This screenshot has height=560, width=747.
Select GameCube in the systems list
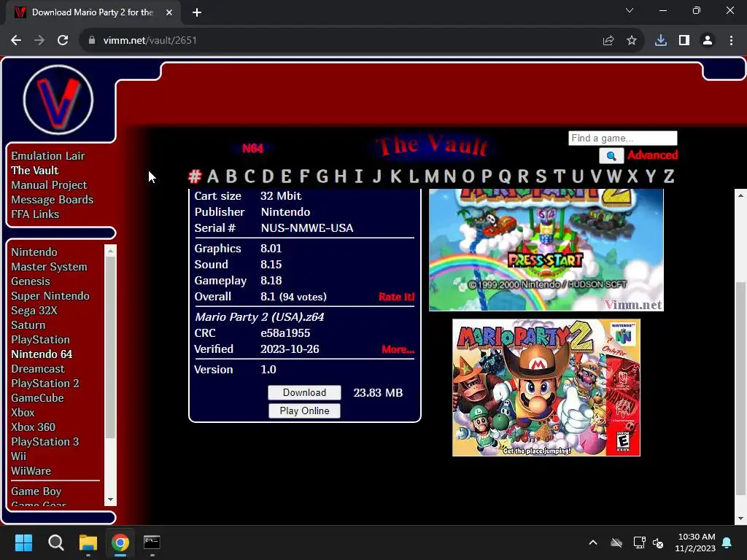38,398
